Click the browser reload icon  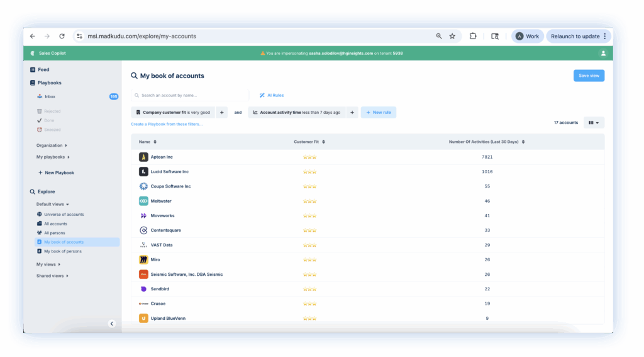coord(62,37)
